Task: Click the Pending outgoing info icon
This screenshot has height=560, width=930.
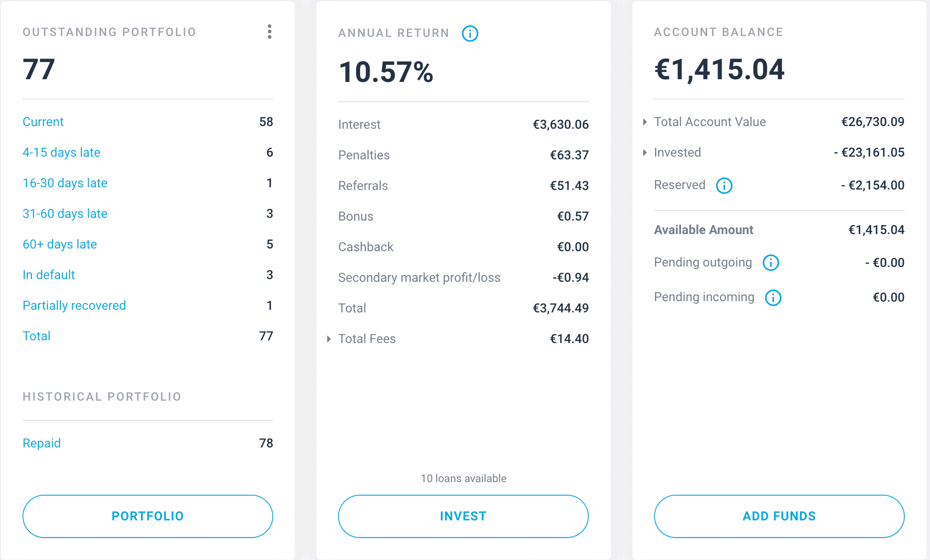Action: pyautogui.click(x=771, y=263)
